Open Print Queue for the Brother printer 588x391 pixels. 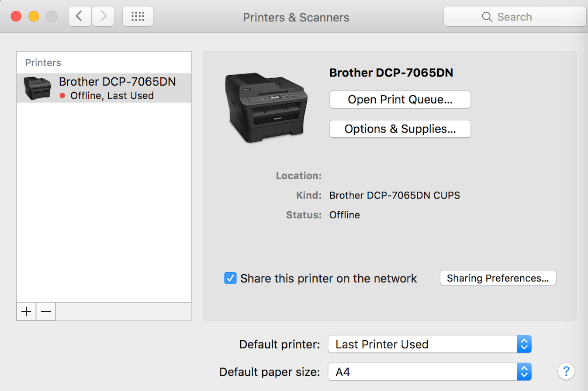[x=399, y=100]
